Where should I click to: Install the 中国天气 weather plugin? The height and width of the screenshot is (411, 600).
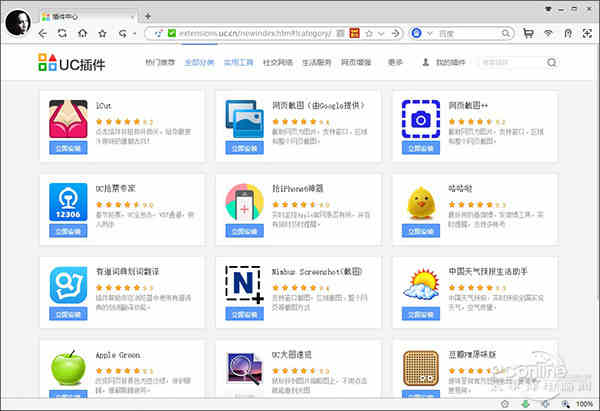[421, 314]
